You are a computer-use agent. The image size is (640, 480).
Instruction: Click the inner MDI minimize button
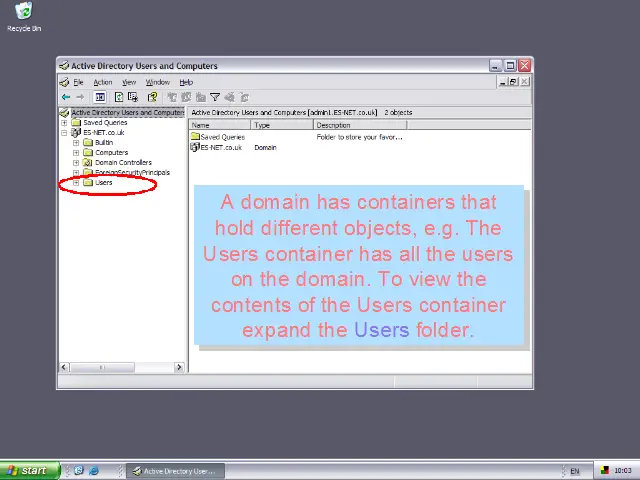point(503,82)
